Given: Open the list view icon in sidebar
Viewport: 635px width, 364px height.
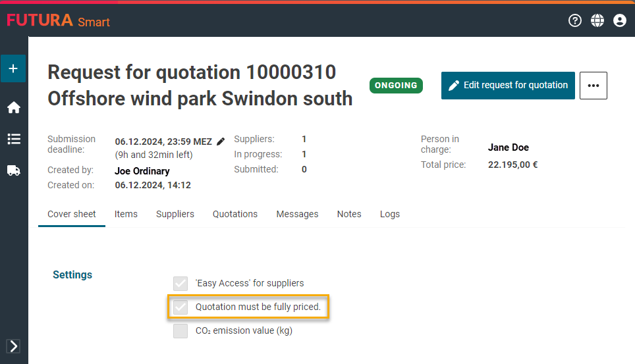Looking at the screenshot, I should pyautogui.click(x=13, y=139).
